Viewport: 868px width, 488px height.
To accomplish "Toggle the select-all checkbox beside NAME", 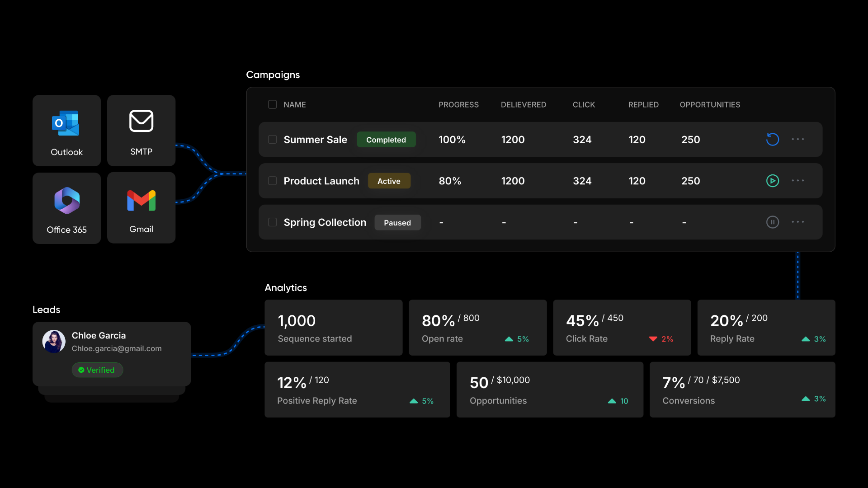I will point(272,104).
